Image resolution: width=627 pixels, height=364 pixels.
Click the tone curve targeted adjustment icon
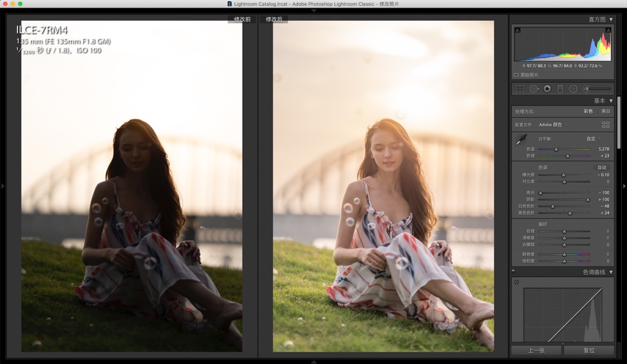point(517,282)
